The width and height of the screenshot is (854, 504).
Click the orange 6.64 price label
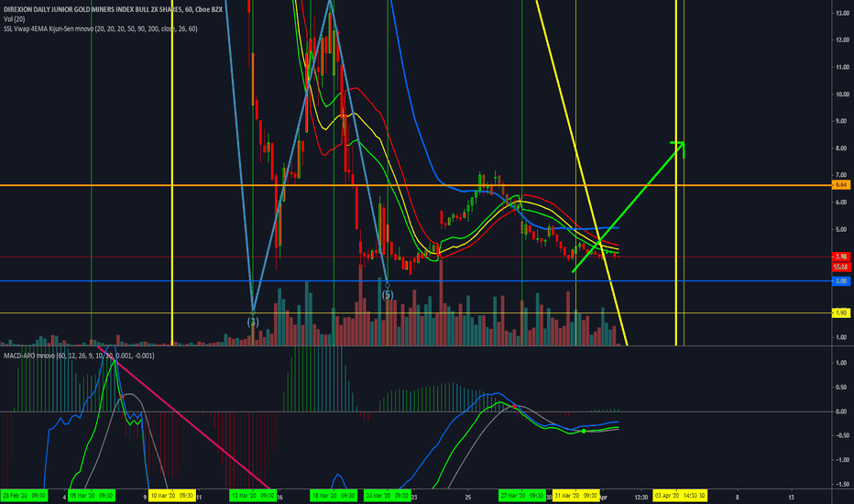click(841, 185)
